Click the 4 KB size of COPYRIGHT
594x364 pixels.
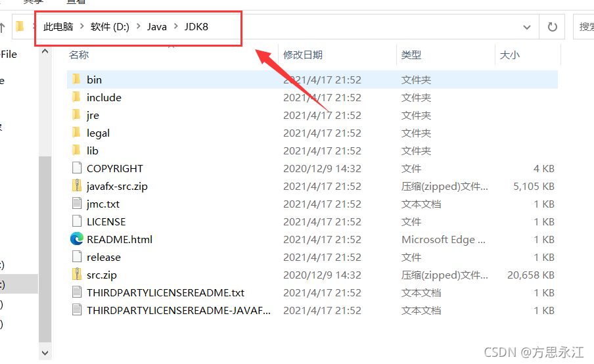point(543,168)
